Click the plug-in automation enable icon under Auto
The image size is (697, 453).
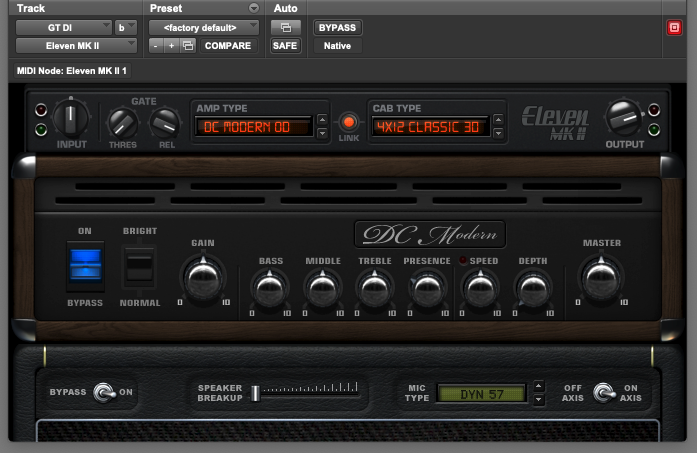click(x=285, y=28)
